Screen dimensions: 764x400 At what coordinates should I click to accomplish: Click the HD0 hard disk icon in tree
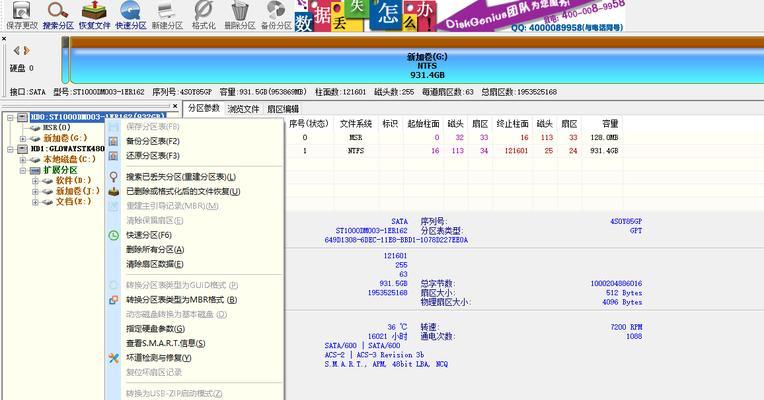[x=23, y=117]
